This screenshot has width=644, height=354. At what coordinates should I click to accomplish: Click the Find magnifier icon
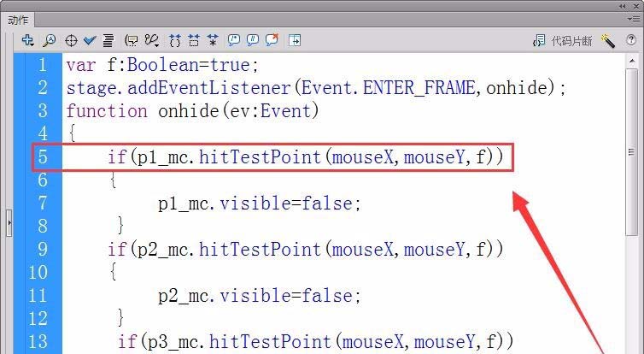coord(50,40)
